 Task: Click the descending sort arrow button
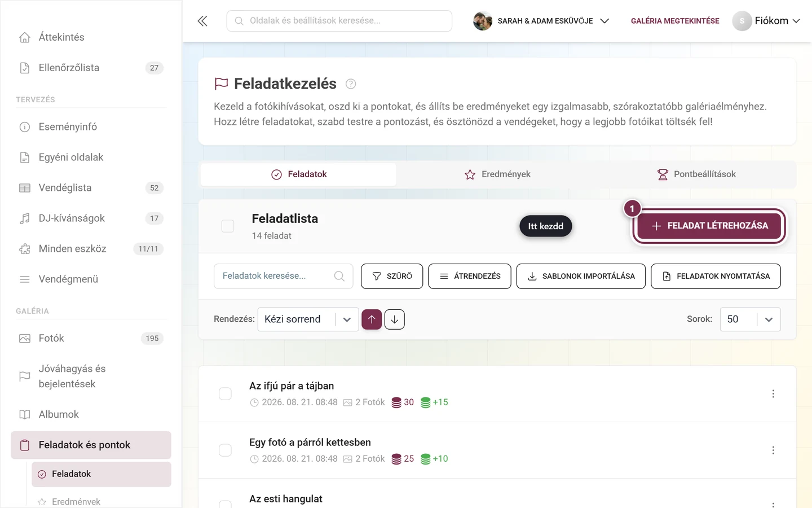pos(395,319)
